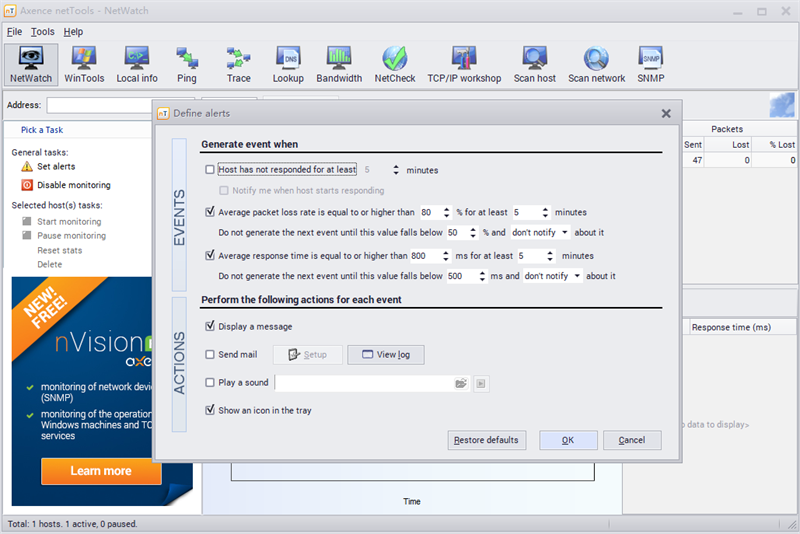Viewport: 800px width, 534px height.
Task: Toggle Display a message checkbox
Action: click(x=210, y=326)
